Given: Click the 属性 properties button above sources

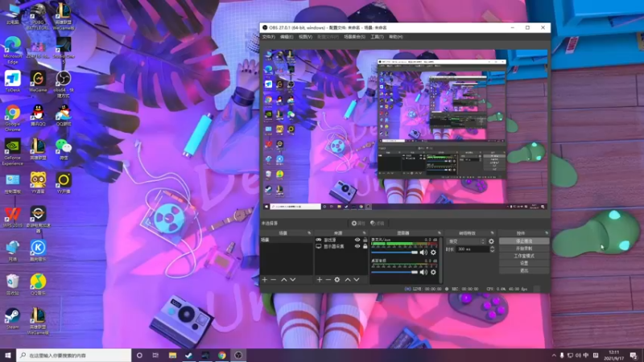Looking at the screenshot, I should click(358, 224).
